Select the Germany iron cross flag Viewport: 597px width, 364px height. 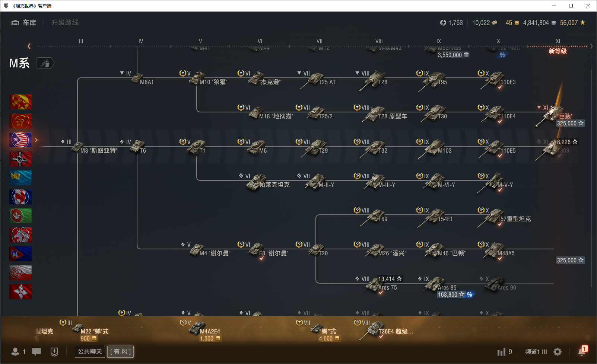[x=20, y=159]
